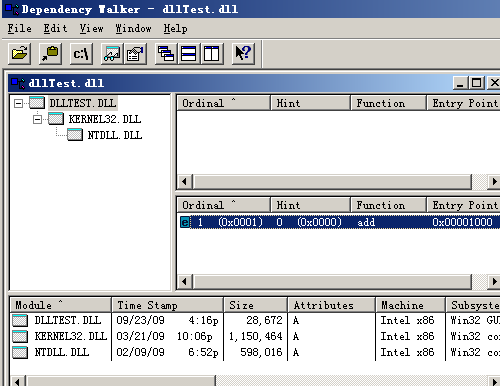Sort imports list by Ordinal column header

[223, 103]
